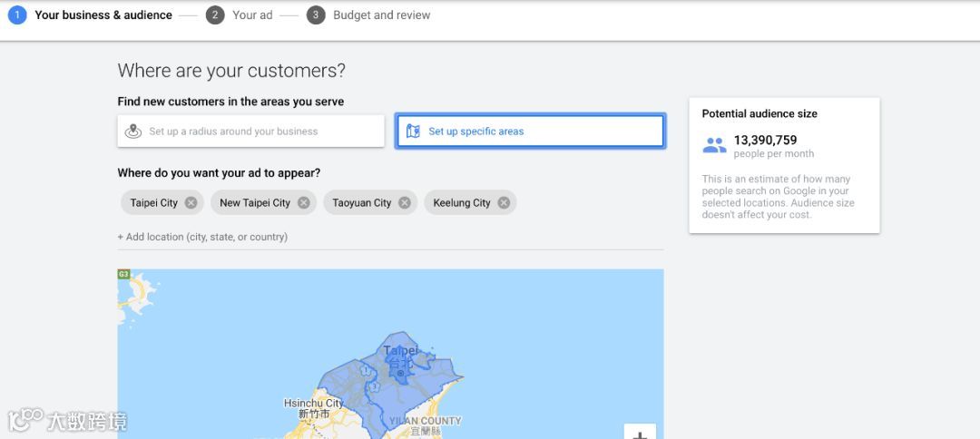Remove the Taipei City location chip
The height and width of the screenshot is (439, 980).
pyautogui.click(x=191, y=203)
